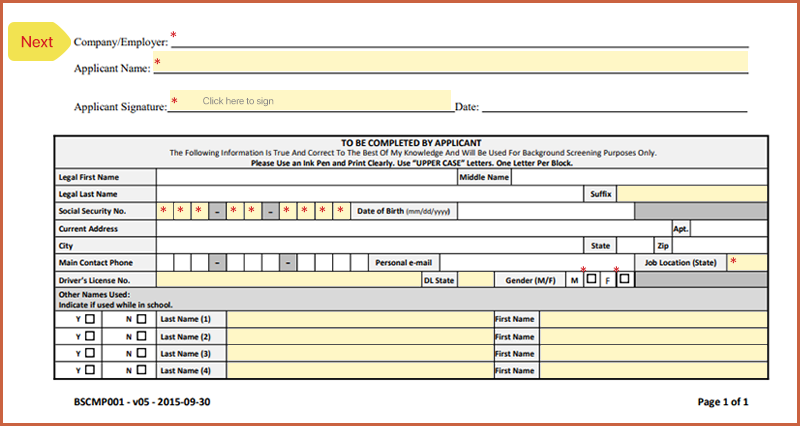Viewport: 800px width, 426px height.
Task: Click the City field
Action: pyautogui.click(x=370, y=245)
